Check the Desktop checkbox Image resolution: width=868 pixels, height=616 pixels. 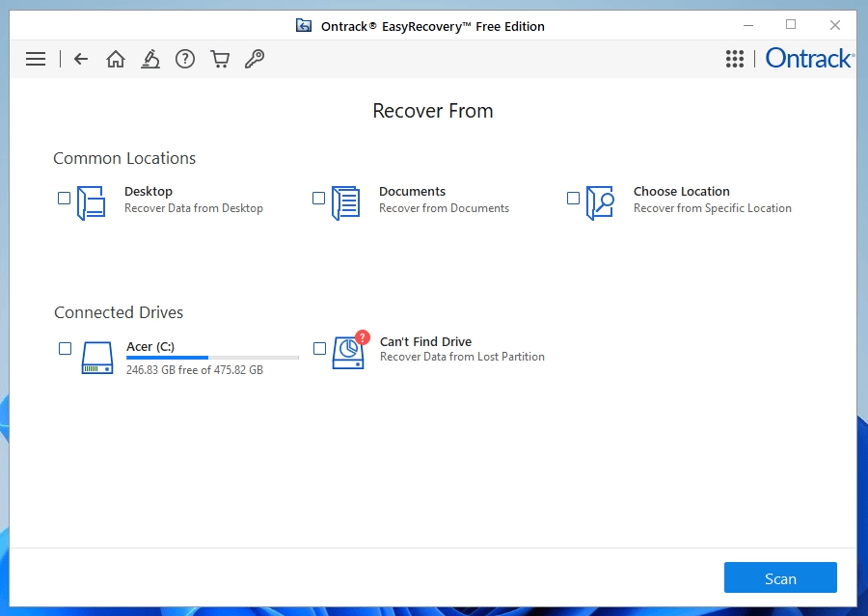(x=65, y=198)
